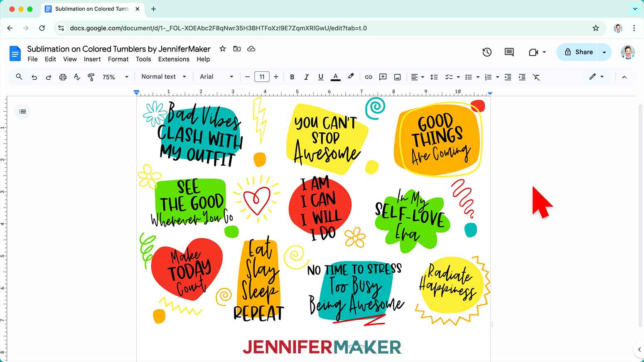The image size is (644, 362).
Task: Open the text color picker
Action: click(335, 77)
